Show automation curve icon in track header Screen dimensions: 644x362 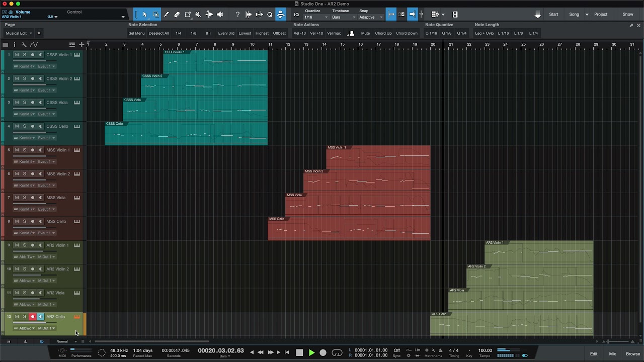(x=34, y=45)
